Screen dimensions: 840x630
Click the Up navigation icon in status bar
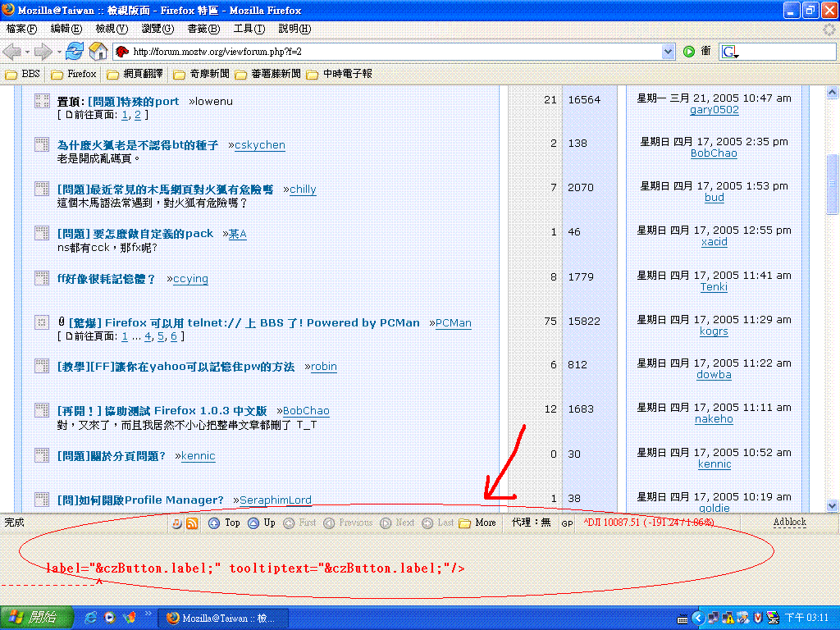coord(254,523)
